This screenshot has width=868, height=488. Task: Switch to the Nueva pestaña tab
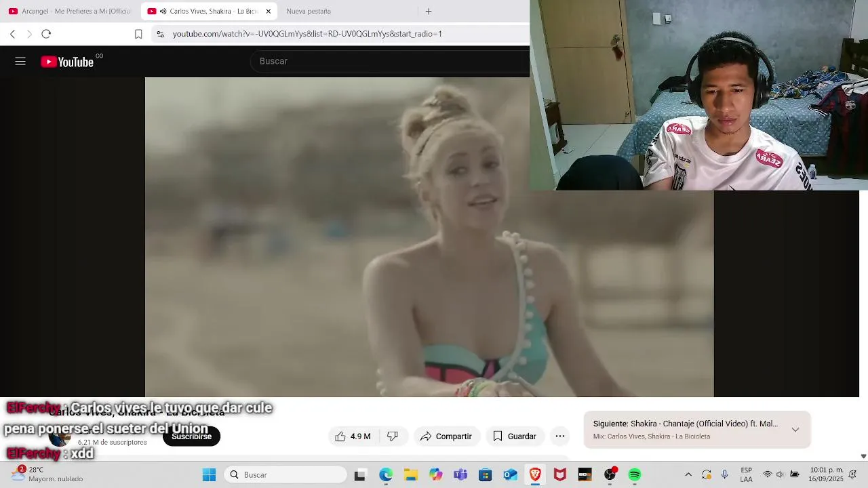(309, 11)
